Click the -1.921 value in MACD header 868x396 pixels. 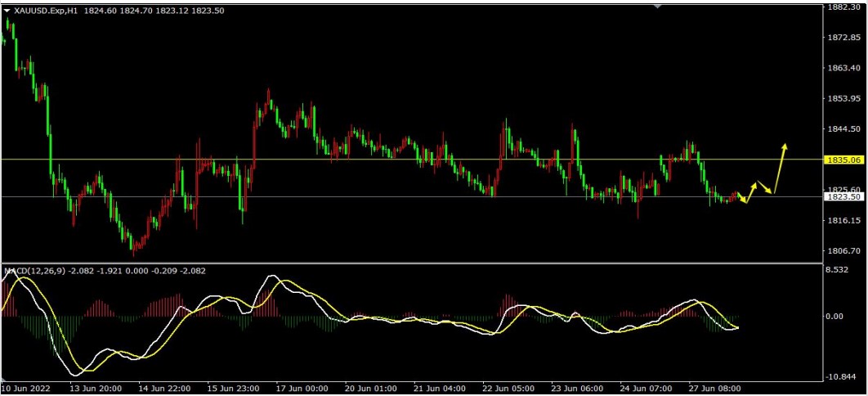coord(108,271)
